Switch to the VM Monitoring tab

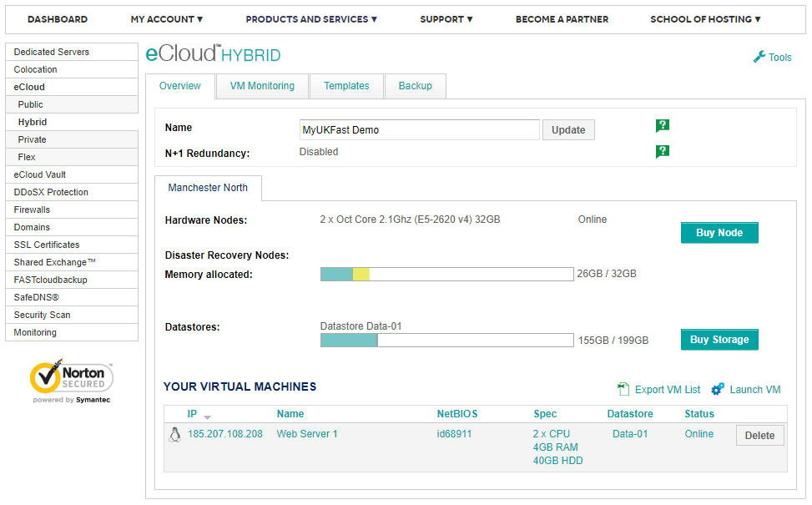tap(262, 86)
